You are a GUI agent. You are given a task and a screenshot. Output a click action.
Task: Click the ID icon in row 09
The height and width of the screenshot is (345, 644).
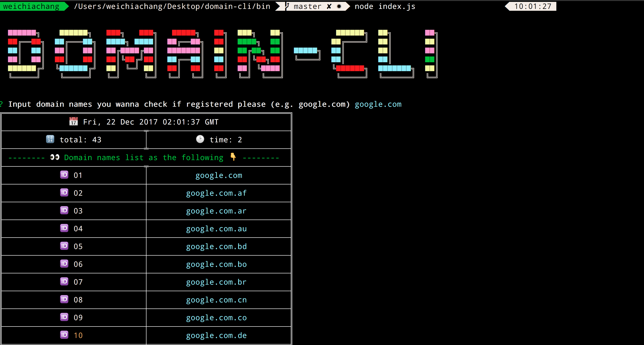click(64, 317)
